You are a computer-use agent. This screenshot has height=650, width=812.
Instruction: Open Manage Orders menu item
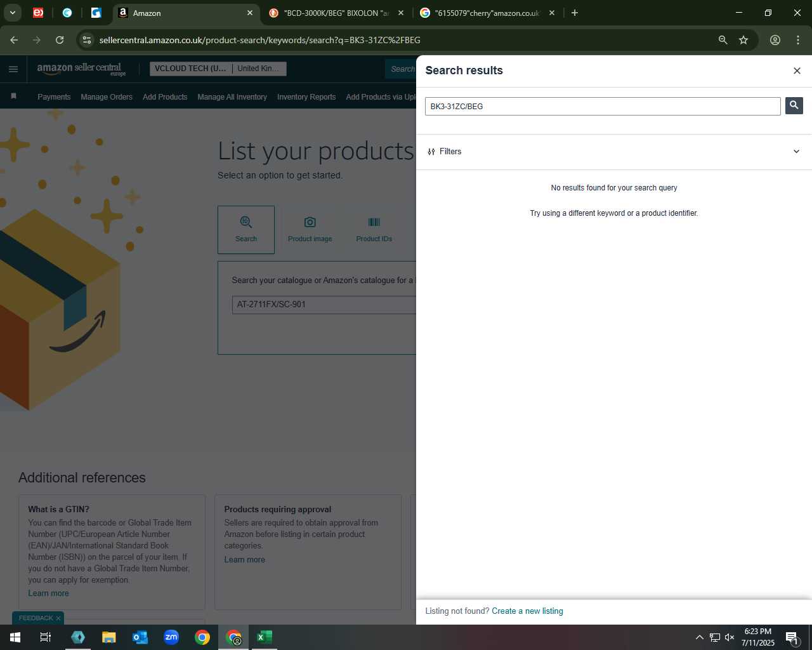[107, 97]
